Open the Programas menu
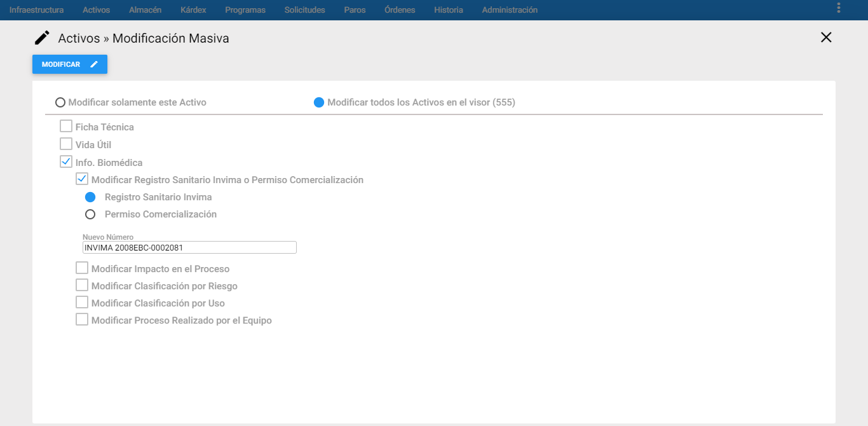This screenshot has height=426, width=868. pos(245,10)
